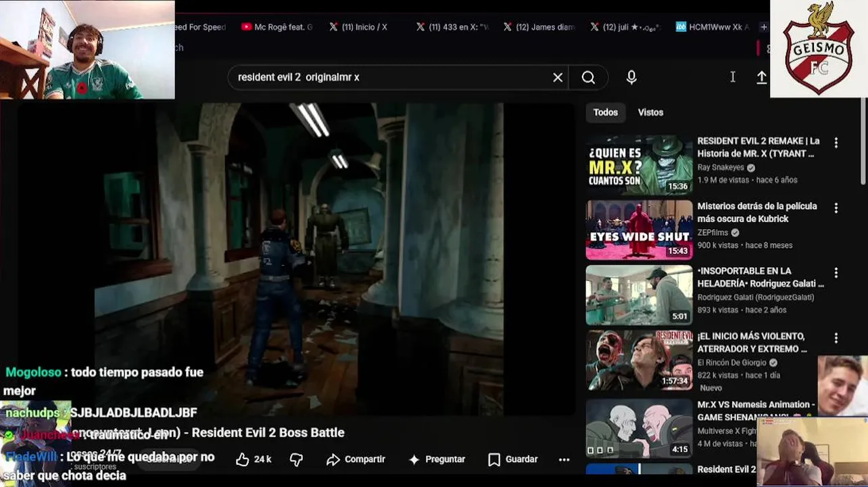Clear the search box with the X
This screenshot has height=487, width=868.
558,77
